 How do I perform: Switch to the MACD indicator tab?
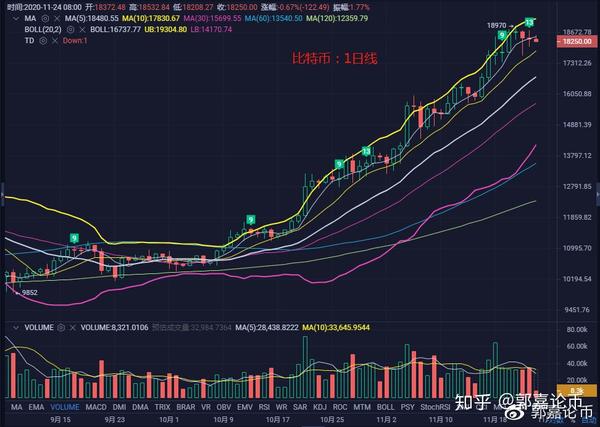(x=96, y=407)
